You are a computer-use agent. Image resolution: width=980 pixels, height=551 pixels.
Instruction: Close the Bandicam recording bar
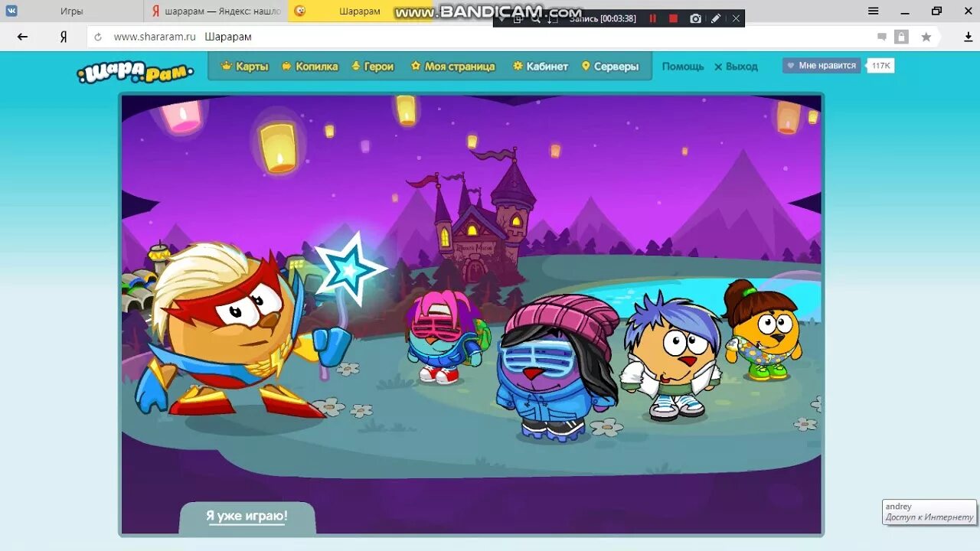tap(736, 18)
